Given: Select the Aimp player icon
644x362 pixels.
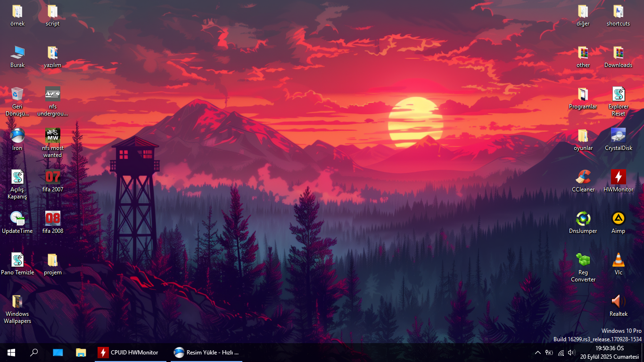Looking at the screenshot, I should 618,219.
